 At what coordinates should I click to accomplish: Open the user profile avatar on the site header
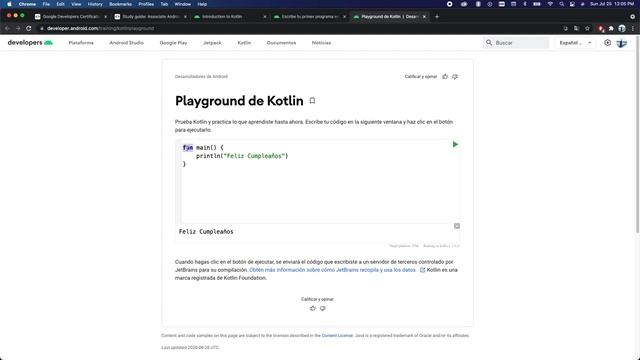point(622,43)
